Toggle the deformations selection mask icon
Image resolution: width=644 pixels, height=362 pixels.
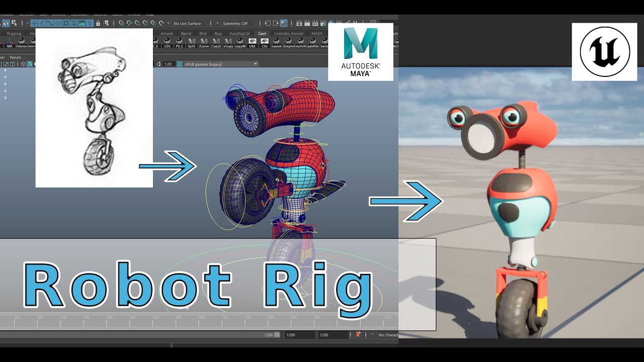click(66, 23)
